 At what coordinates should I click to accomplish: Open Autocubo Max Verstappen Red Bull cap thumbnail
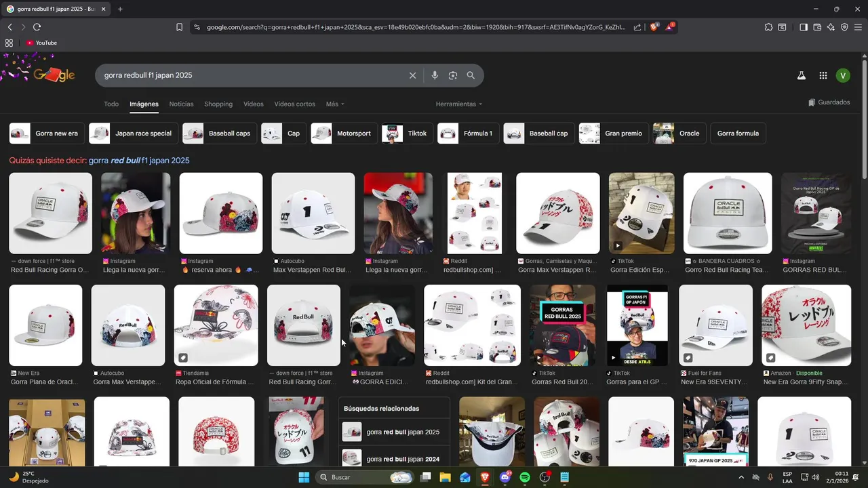coord(313,213)
